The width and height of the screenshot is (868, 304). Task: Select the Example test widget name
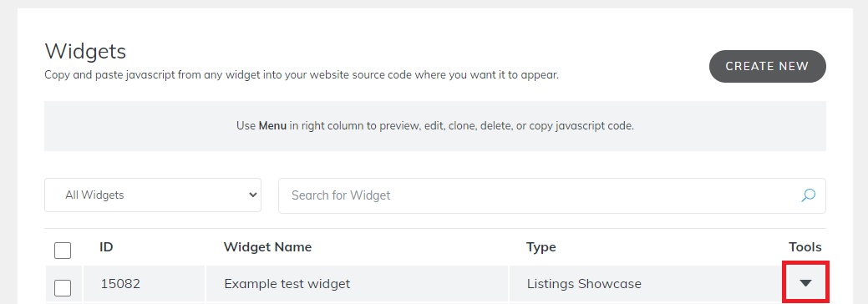tap(287, 284)
